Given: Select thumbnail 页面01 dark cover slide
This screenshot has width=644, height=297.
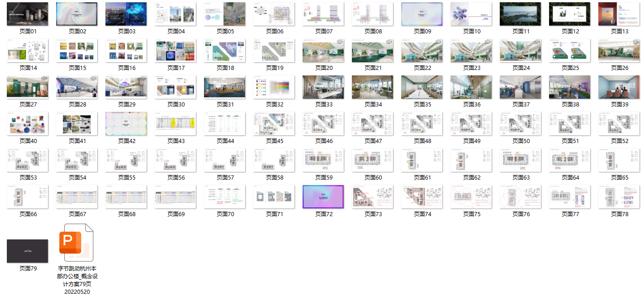Looking at the screenshot, I should point(27,14).
